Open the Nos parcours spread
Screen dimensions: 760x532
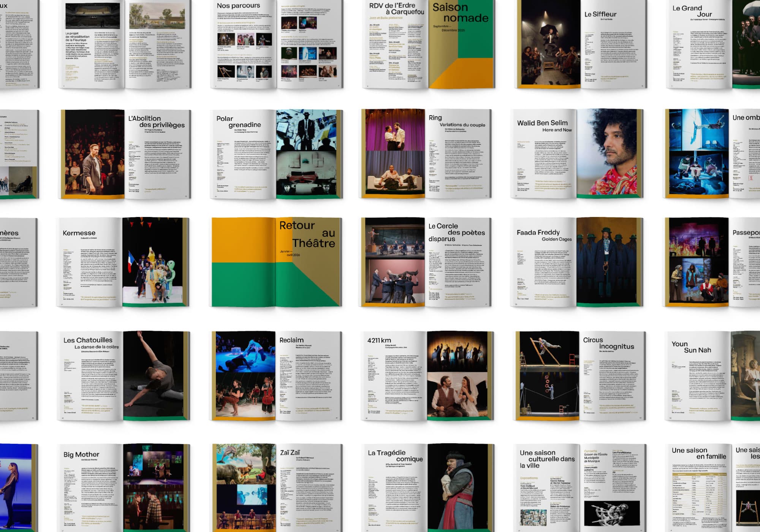click(x=276, y=44)
